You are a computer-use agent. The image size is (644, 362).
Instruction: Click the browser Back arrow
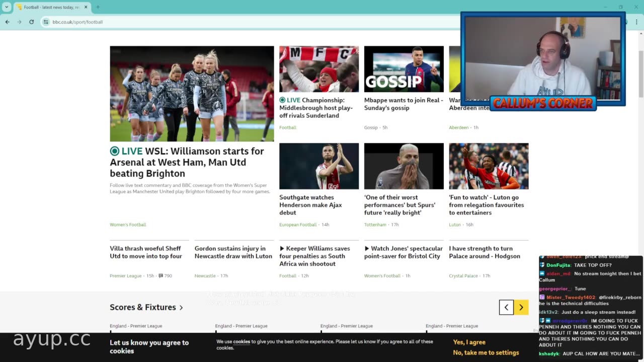pos(8,22)
